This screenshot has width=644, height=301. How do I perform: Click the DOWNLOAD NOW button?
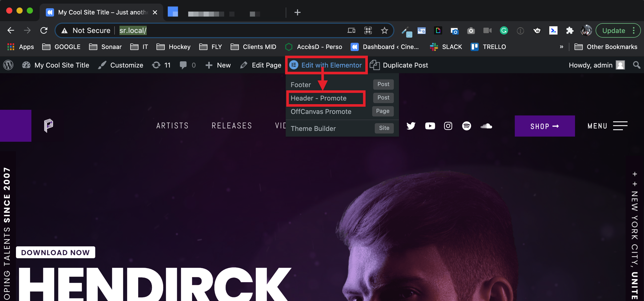56,252
